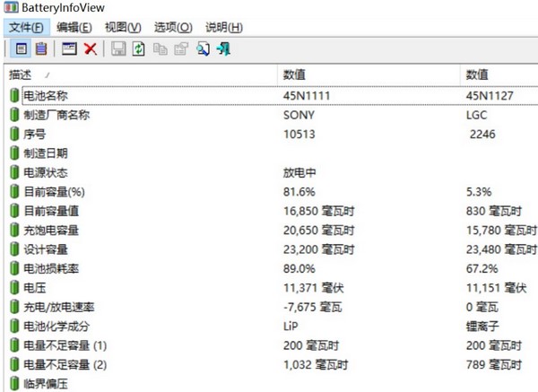Viewport: 538px width, 392px height.
Task: Select the 电量不足容量 (1) row label
Action: coord(65,345)
